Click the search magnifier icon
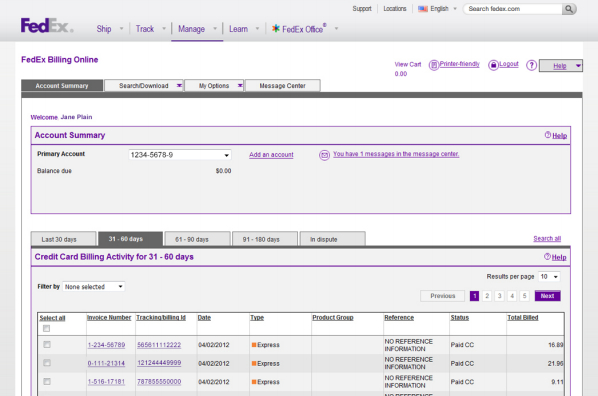 click(569, 9)
